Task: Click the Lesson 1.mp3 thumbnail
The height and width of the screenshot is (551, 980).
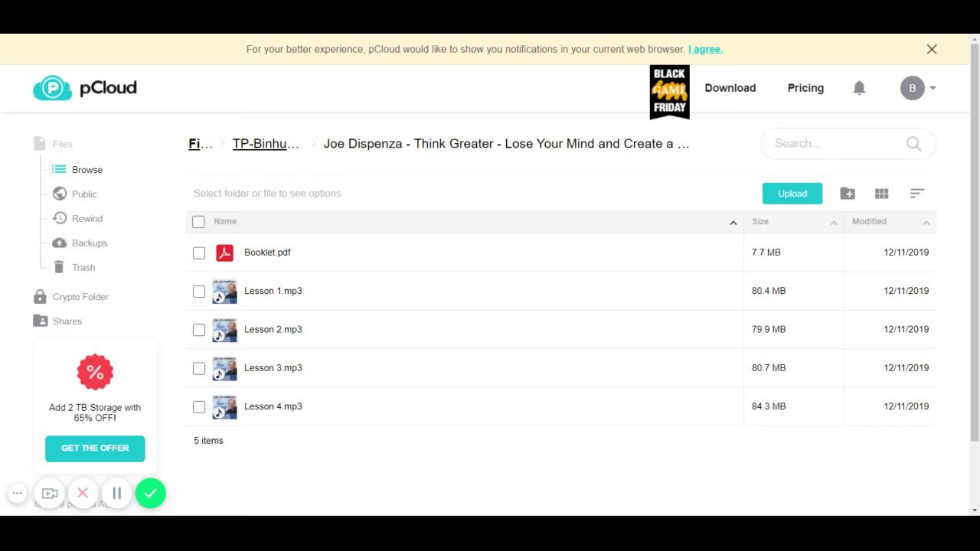Action: [x=224, y=292]
